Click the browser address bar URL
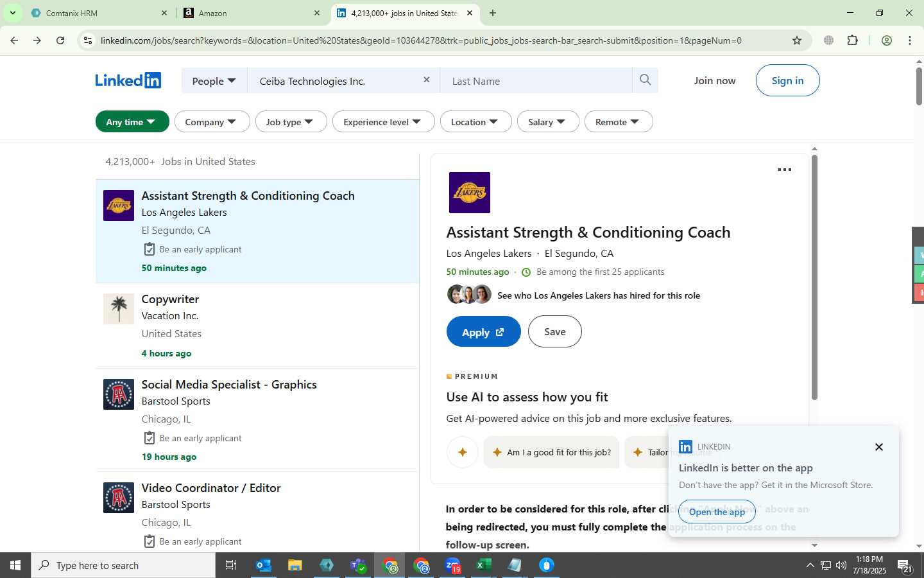 [421, 40]
